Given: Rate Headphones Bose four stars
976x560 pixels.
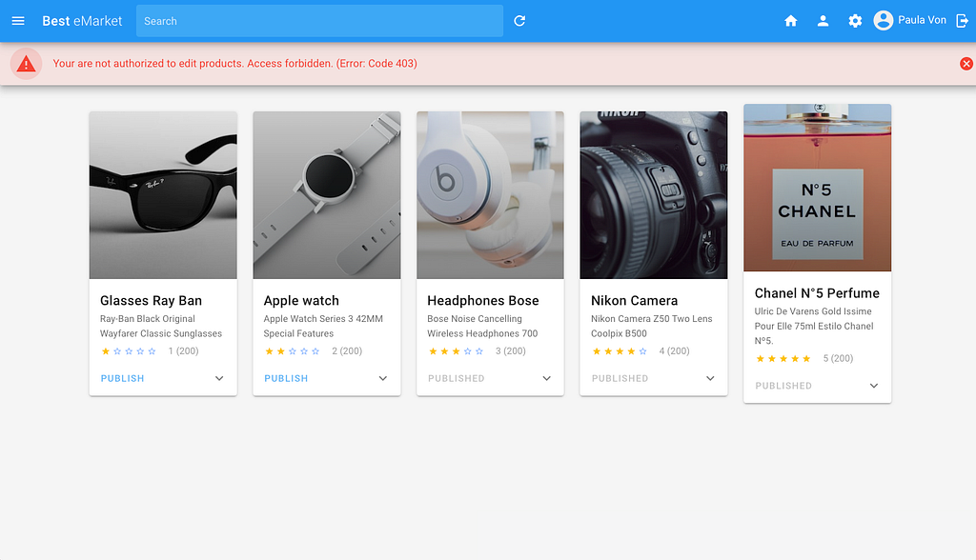Looking at the screenshot, I should pyautogui.click(x=467, y=351).
